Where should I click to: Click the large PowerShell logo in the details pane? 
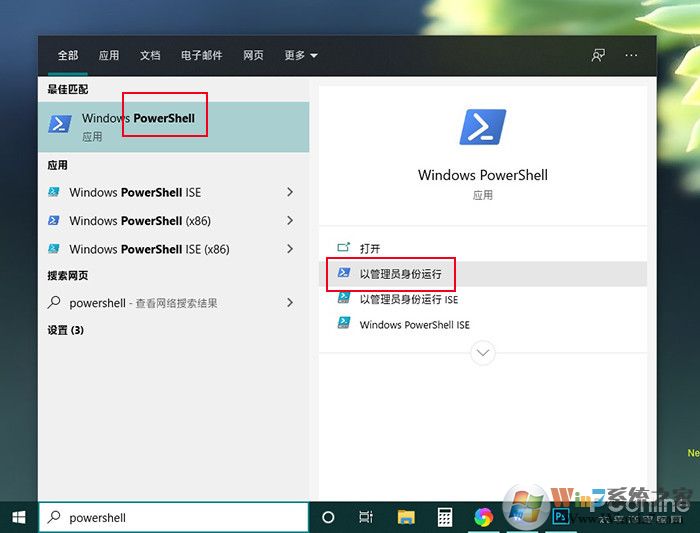pyautogui.click(x=483, y=127)
